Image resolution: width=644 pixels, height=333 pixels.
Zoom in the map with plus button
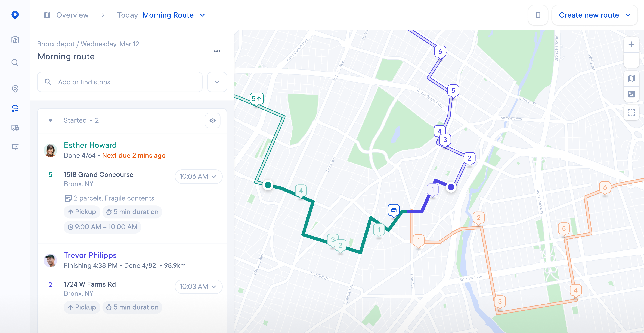(x=631, y=45)
